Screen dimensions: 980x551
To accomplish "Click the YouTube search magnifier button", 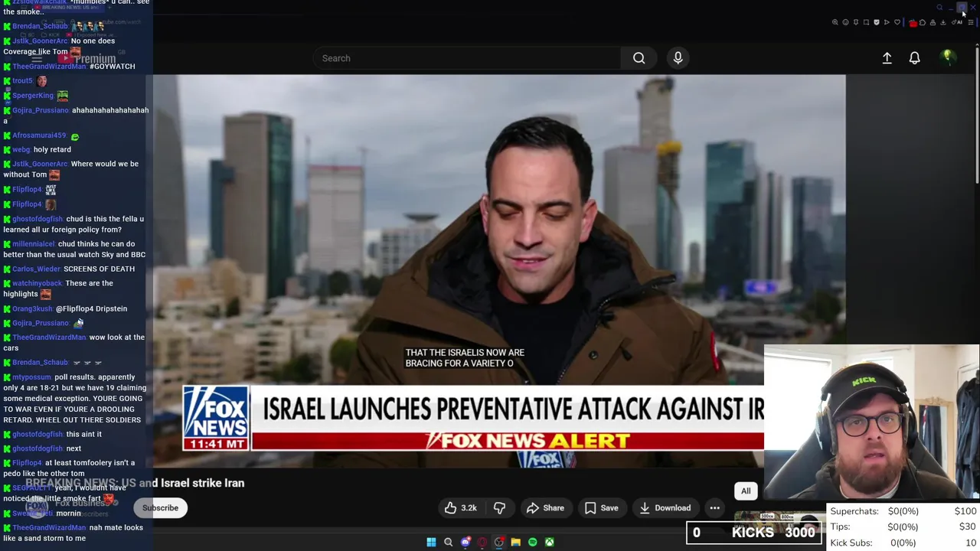I will pyautogui.click(x=639, y=58).
